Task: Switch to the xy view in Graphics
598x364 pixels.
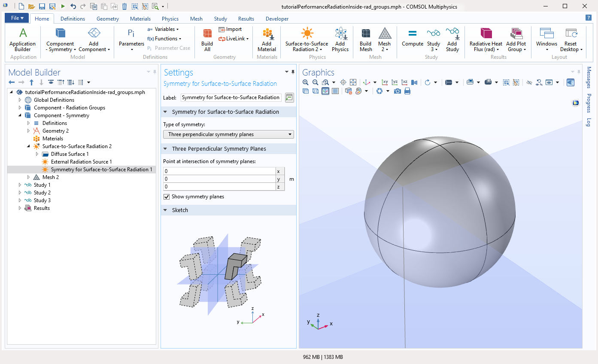Action: [385, 82]
